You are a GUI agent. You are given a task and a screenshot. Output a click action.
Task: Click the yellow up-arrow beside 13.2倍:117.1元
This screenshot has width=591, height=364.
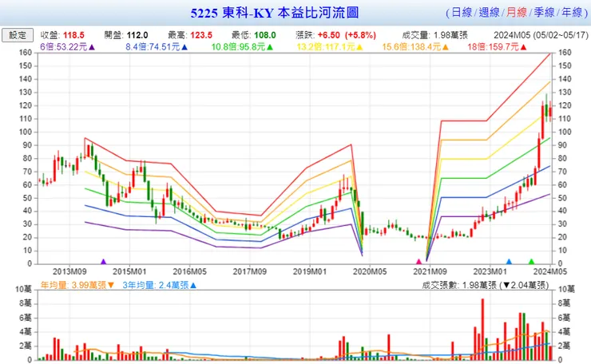click(359, 47)
